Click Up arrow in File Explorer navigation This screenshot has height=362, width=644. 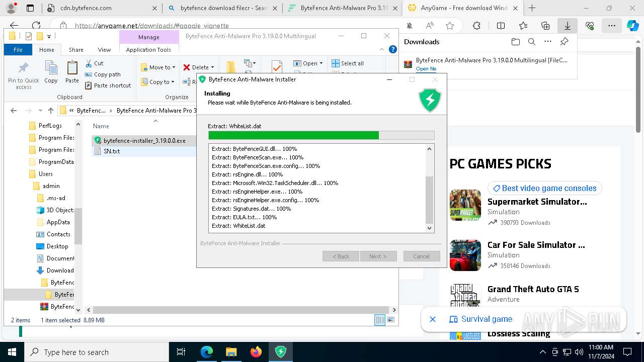[50, 111]
